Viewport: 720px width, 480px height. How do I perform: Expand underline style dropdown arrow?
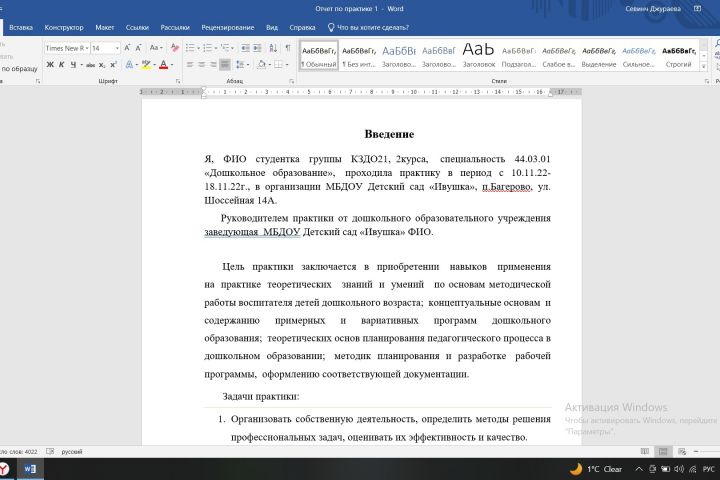pyautogui.click(x=81, y=65)
